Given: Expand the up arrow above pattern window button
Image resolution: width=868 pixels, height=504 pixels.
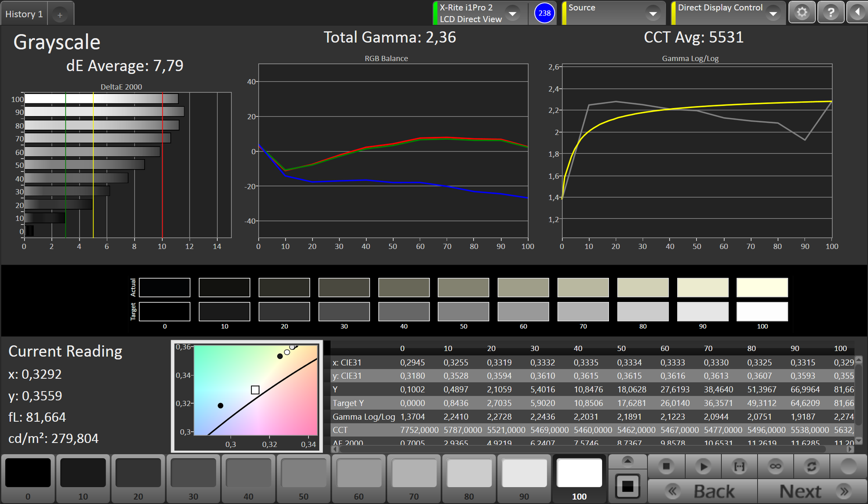Looking at the screenshot, I should click(x=627, y=461).
